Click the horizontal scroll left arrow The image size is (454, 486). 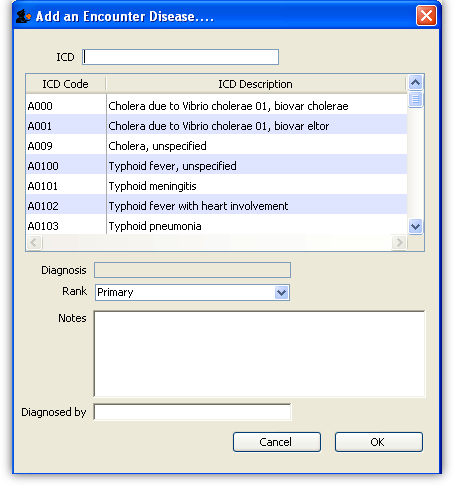coord(34,242)
